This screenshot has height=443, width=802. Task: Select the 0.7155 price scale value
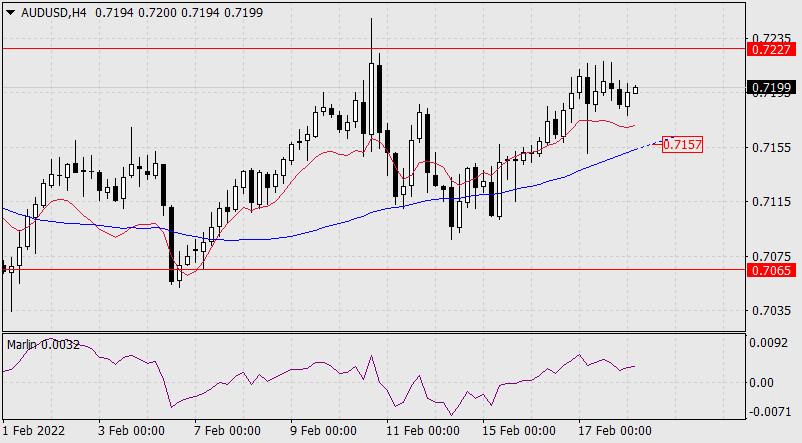coord(771,148)
